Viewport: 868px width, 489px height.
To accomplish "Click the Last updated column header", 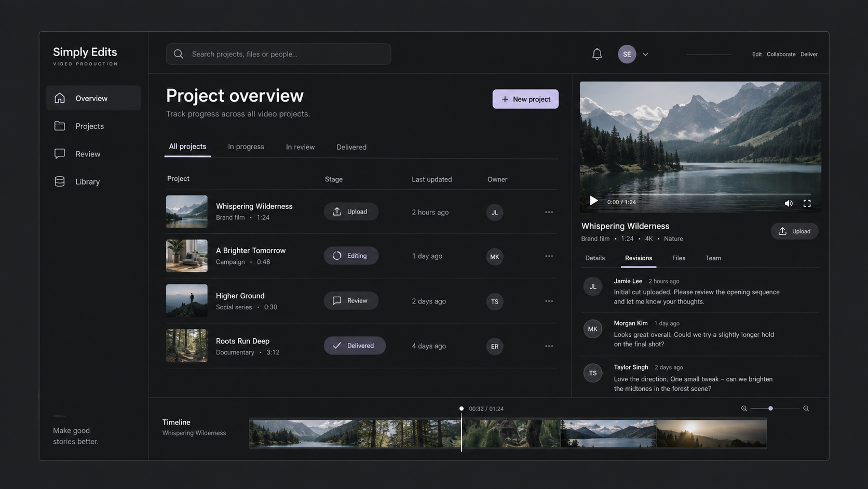I will tap(431, 179).
